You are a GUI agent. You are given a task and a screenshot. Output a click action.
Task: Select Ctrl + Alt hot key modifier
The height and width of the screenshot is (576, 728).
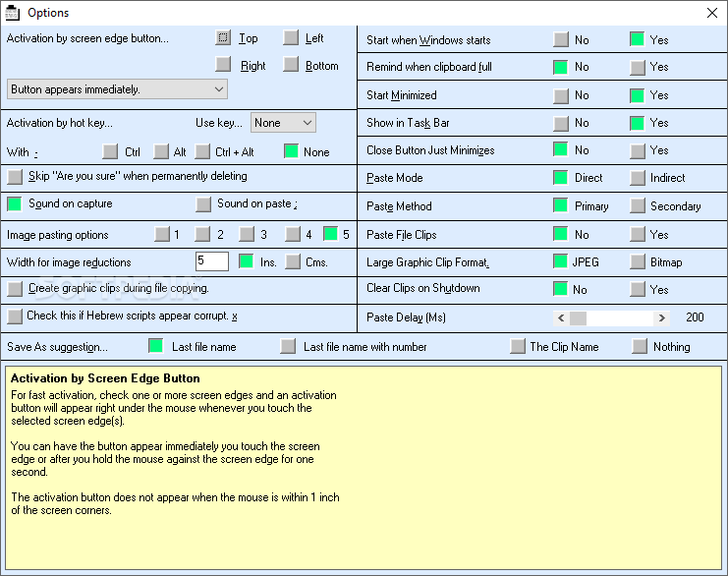click(202, 151)
